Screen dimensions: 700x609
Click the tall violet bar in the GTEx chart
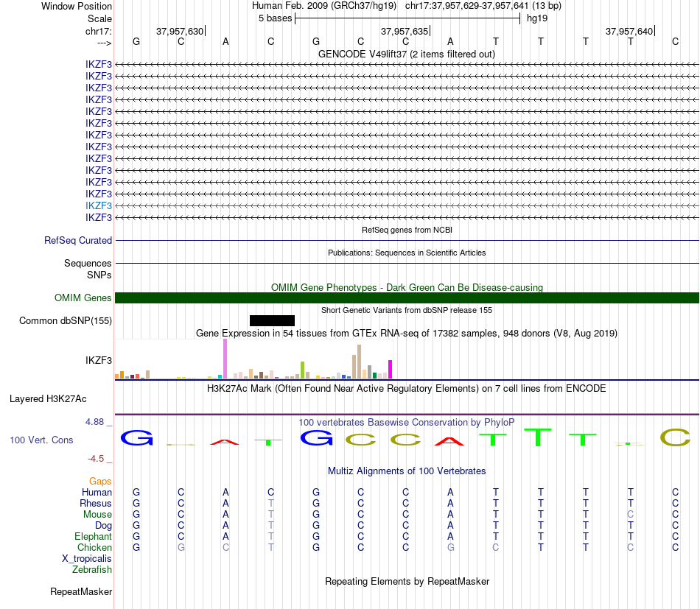point(225,359)
